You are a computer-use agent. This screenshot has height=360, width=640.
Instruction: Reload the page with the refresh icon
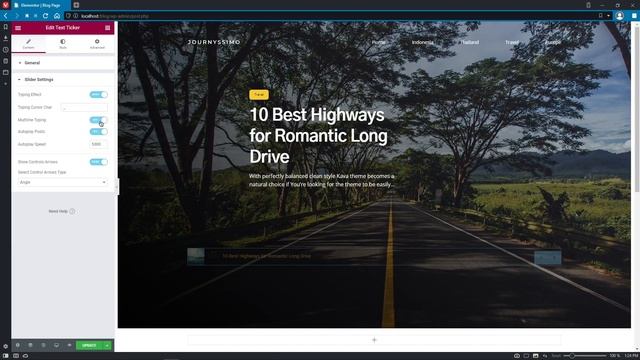coord(46,16)
